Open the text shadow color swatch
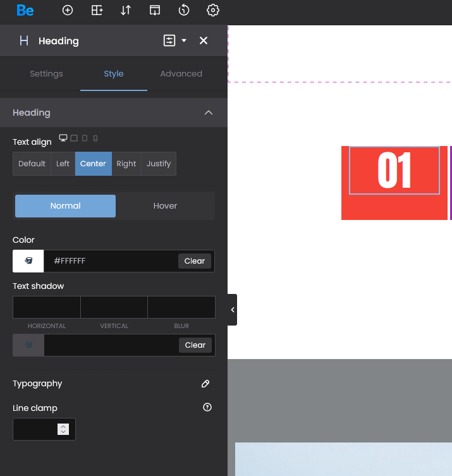 pos(28,345)
